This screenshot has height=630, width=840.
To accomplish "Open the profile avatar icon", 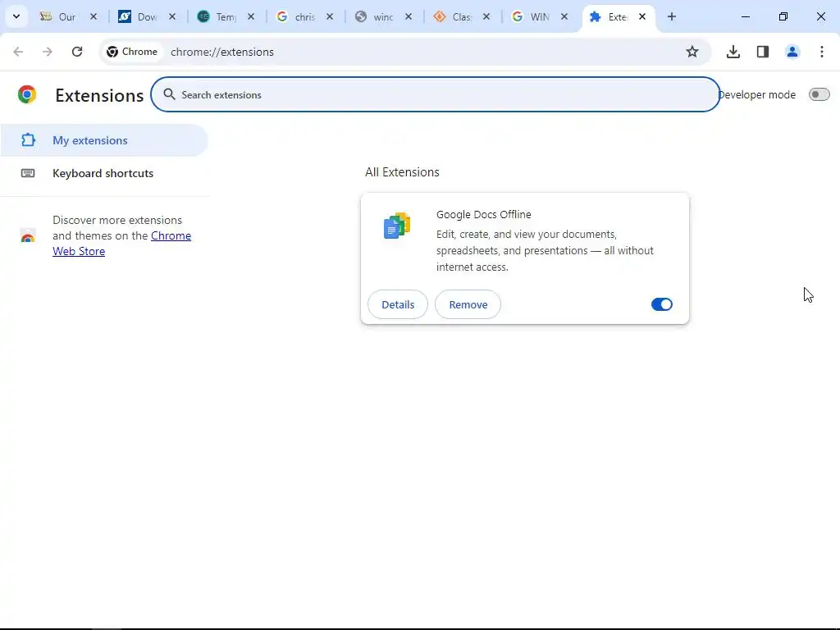I will pos(792,52).
